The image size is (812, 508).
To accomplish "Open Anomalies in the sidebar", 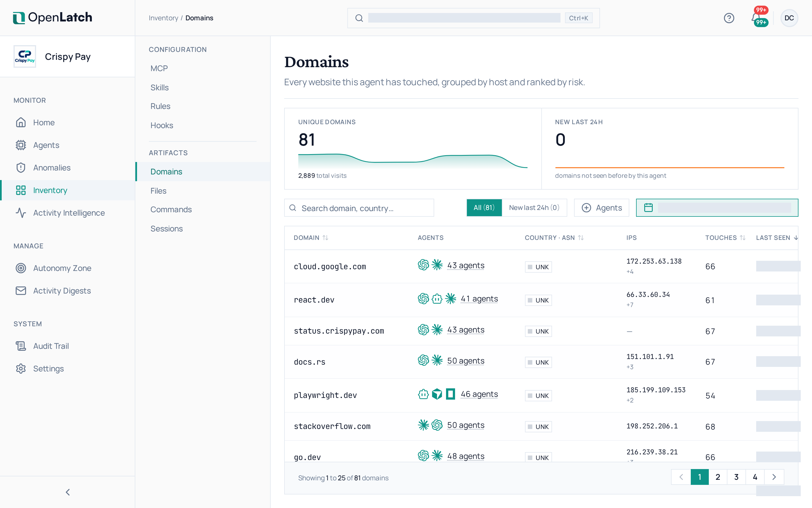I will [x=67, y=168].
